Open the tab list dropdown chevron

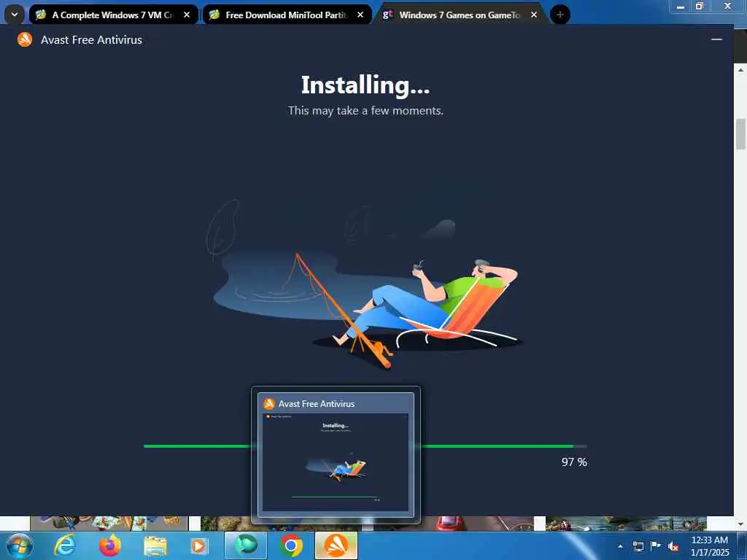[15, 15]
